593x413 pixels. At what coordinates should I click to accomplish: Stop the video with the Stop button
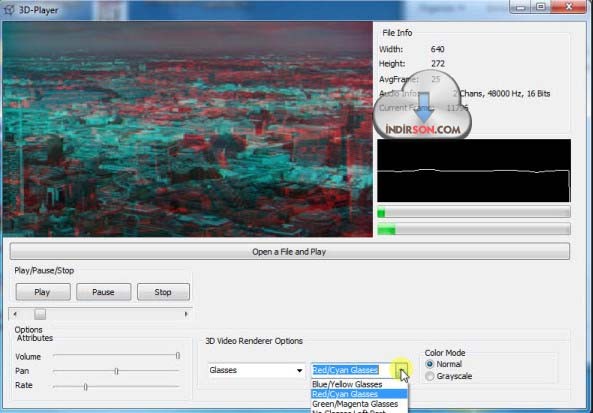click(163, 292)
